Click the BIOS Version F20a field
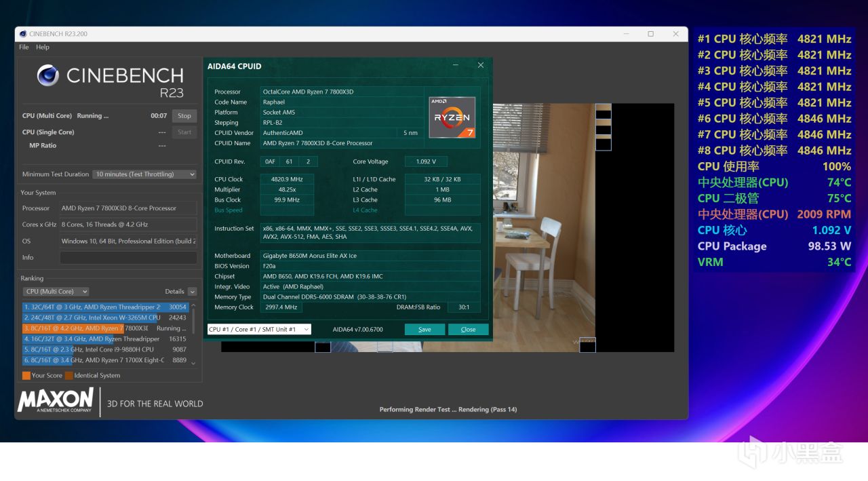This screenshot has height=481, width=868. 370,266
